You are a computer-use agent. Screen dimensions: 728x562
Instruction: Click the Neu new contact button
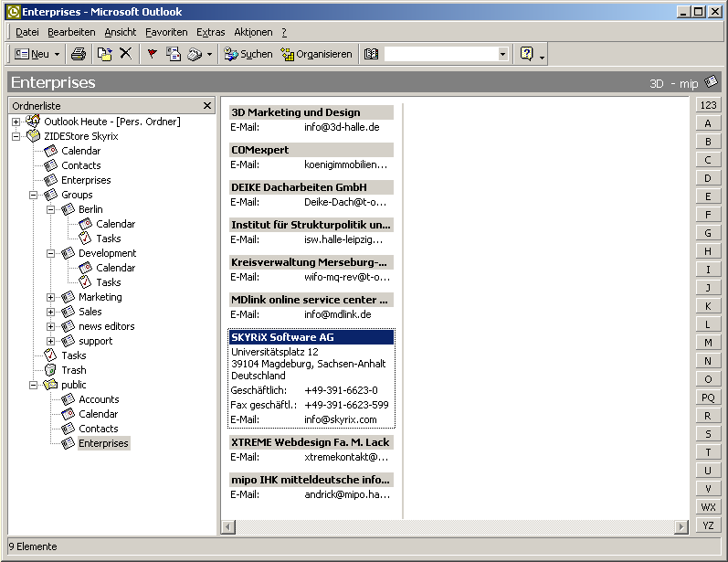pos(32,54)
